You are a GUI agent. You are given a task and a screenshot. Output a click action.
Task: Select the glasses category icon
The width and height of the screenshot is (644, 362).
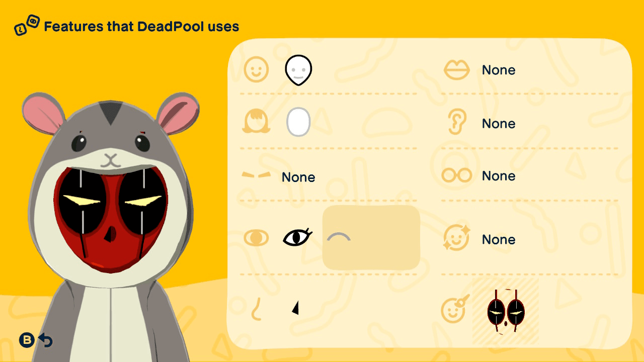pyautogui.click(x=457, y=175)
